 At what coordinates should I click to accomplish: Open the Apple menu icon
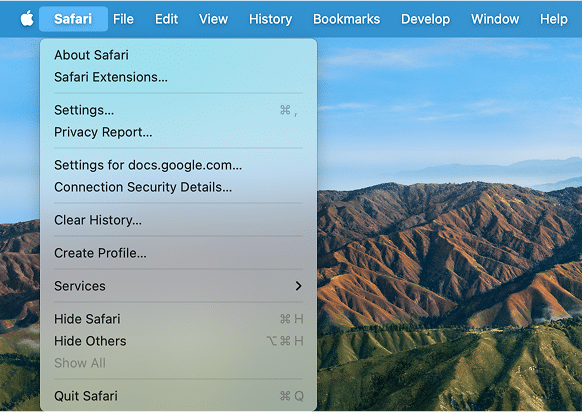point(27,19)
